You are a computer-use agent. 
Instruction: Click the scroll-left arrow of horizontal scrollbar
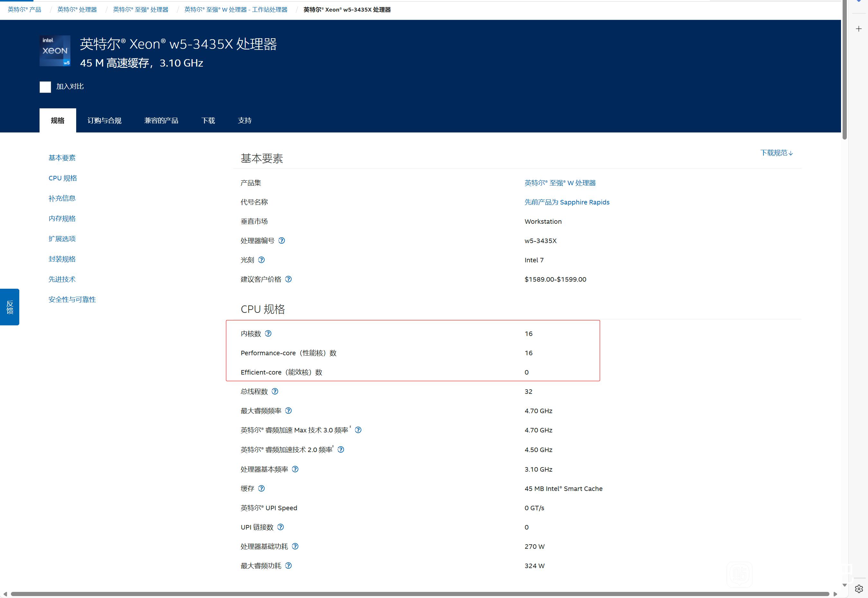(x=5, y=594)
